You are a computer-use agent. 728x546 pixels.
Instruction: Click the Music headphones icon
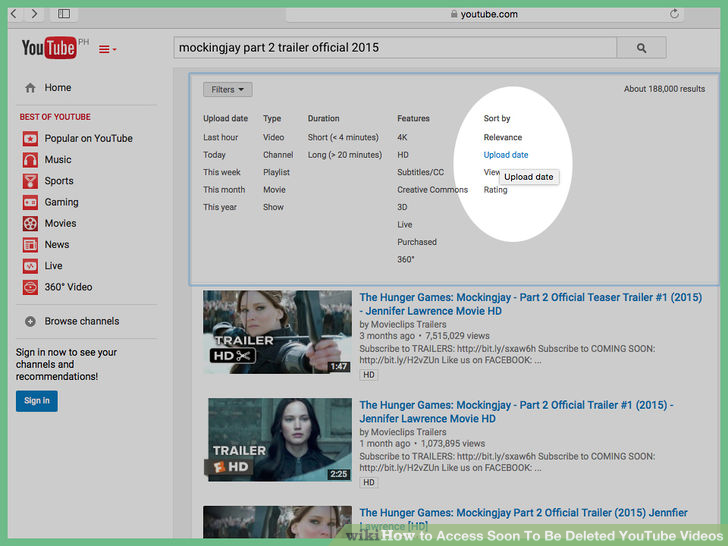(x=30, y=160)
